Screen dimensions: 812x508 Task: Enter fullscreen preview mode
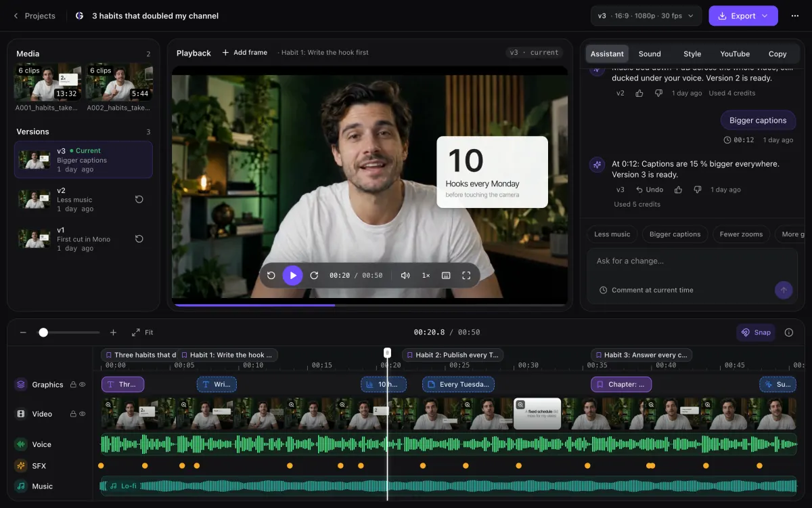coord(466,276)
